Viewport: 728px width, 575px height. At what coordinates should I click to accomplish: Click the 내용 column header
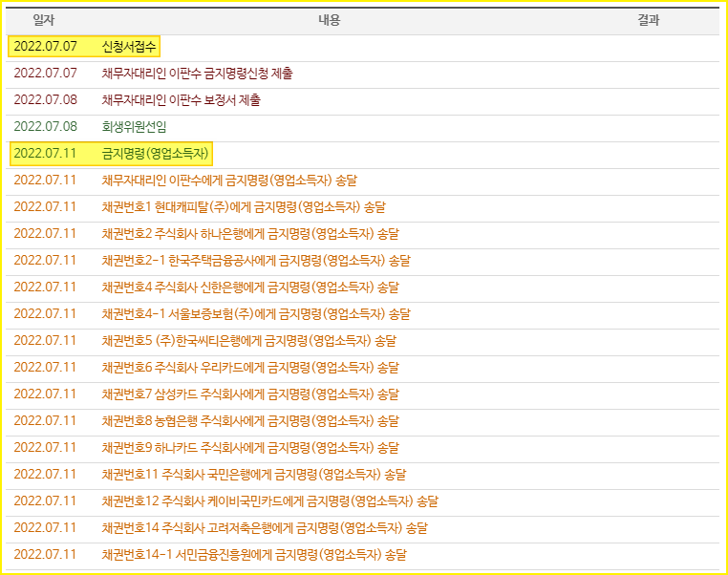point(330,20)
